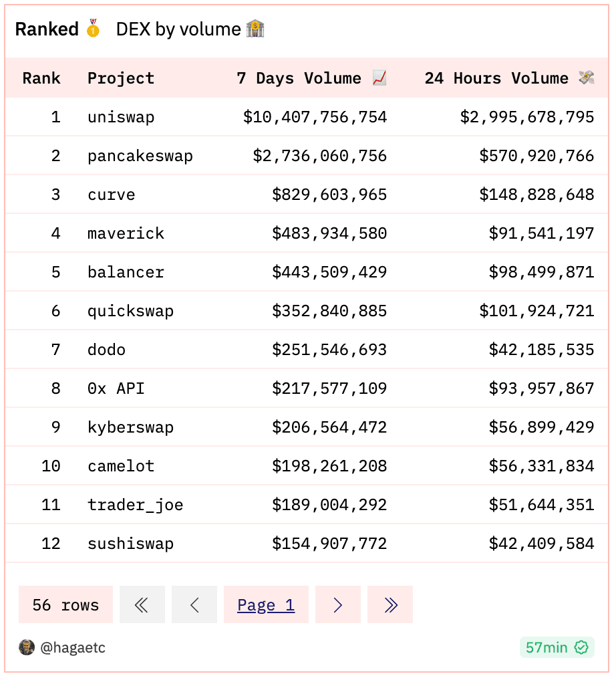Go to next page arrow

pyautogui.click(x=337, y=605)
